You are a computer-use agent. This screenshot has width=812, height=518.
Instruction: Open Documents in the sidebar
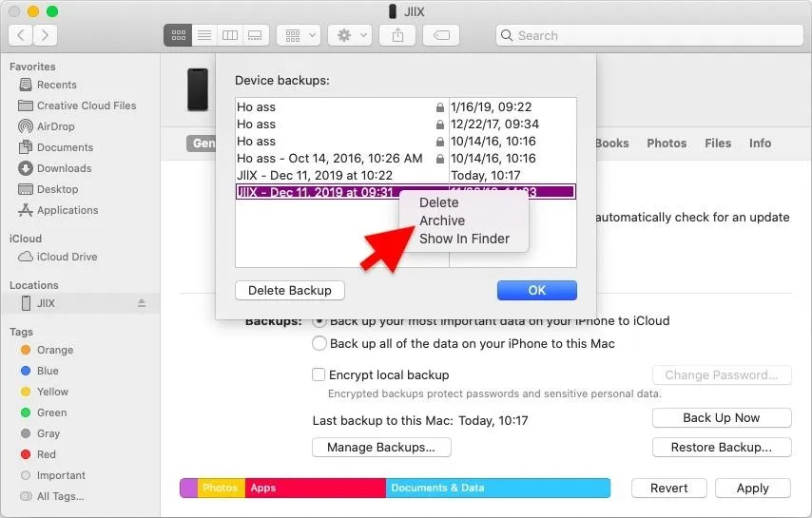coord(56,147)
